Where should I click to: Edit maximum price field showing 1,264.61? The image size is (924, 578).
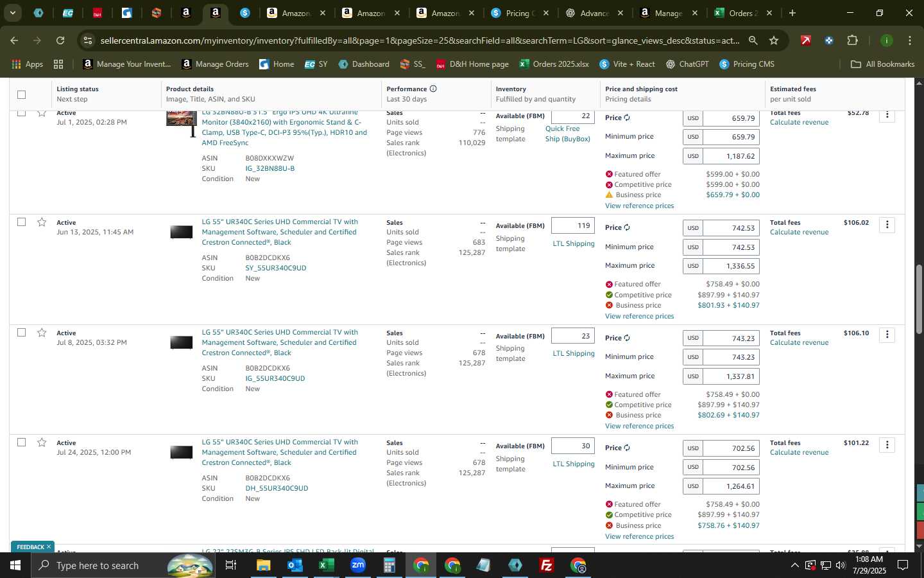coord(731,486)
